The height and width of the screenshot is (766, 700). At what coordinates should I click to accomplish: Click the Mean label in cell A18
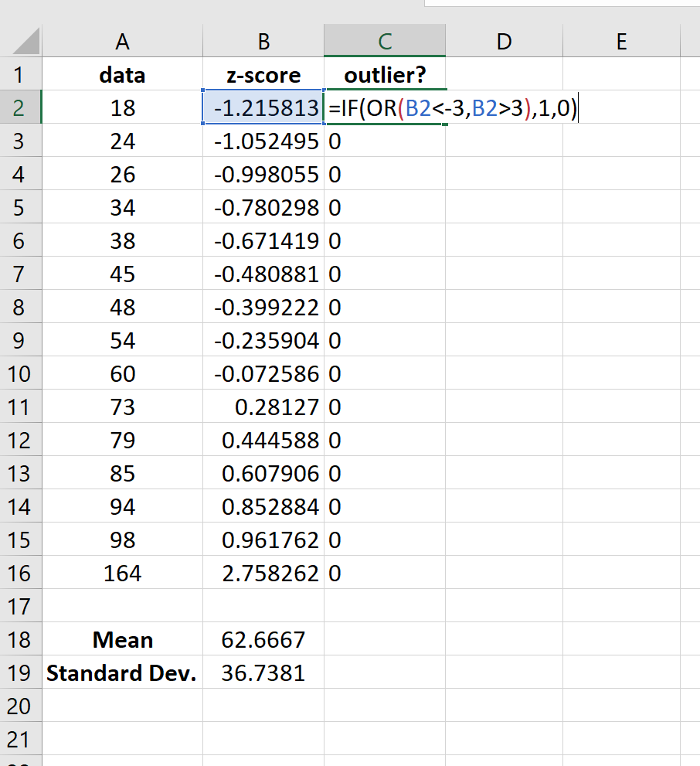click(x=122, y=640)
